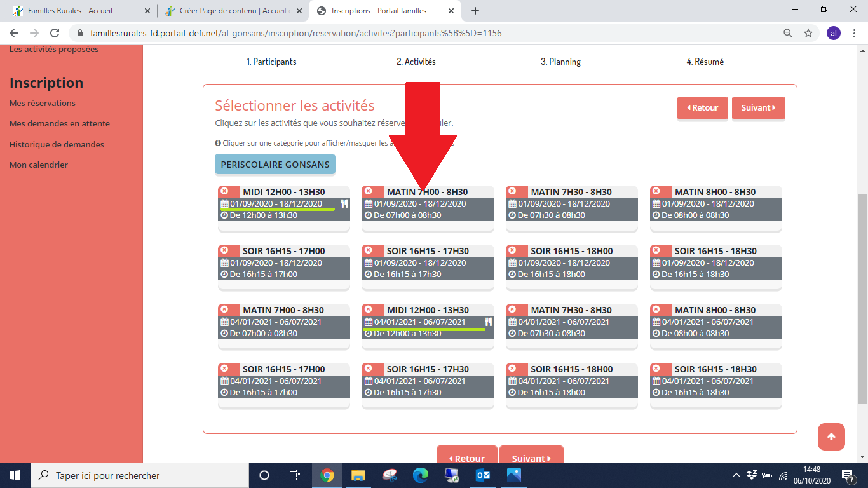The image size is (868, 488).
Task: Open File Explorer from the taskbar
Action: click(x=358, y=475)
